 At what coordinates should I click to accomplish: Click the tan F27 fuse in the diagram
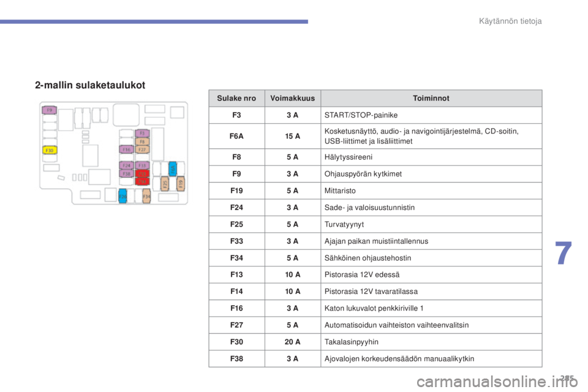point(142,149)
